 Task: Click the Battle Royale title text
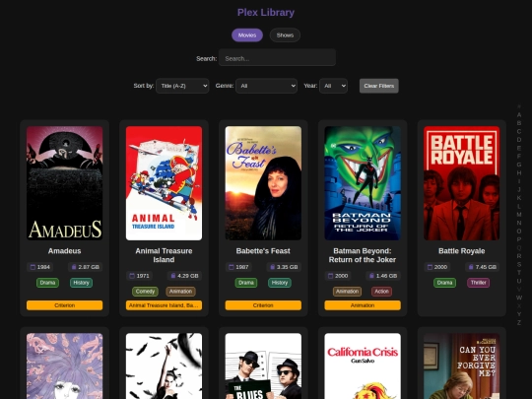pyautogui.click(x=462, y=251)
